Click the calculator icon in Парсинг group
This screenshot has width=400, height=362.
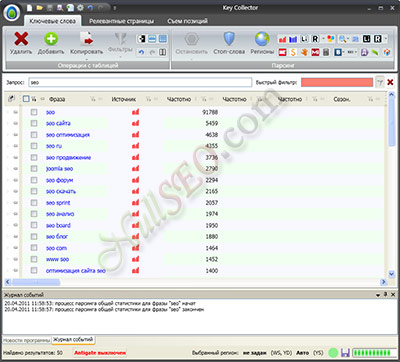[326, 52]
